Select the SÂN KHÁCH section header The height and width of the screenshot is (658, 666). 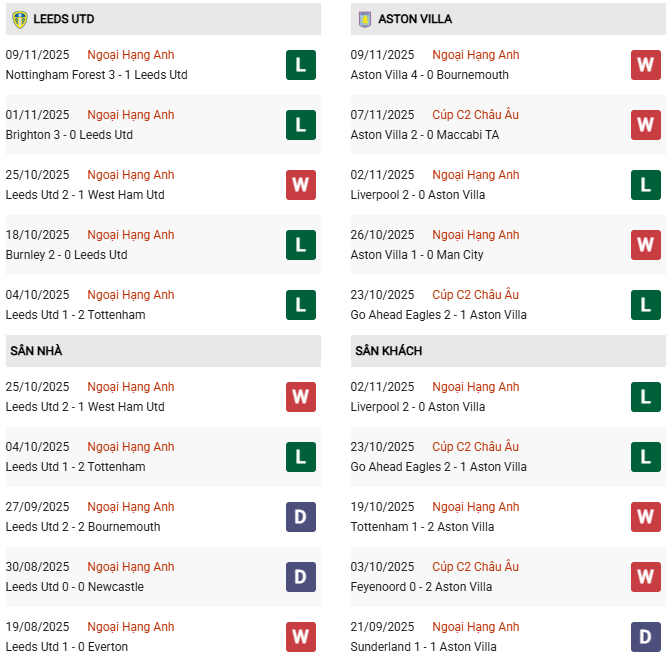(x=388, y=351)
